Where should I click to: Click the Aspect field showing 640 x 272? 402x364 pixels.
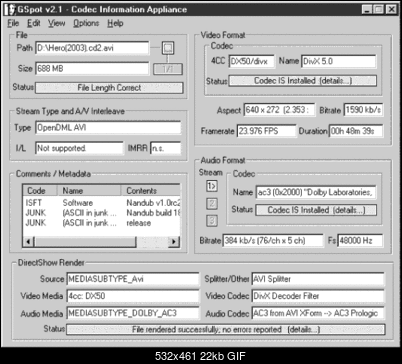[279, 110]
